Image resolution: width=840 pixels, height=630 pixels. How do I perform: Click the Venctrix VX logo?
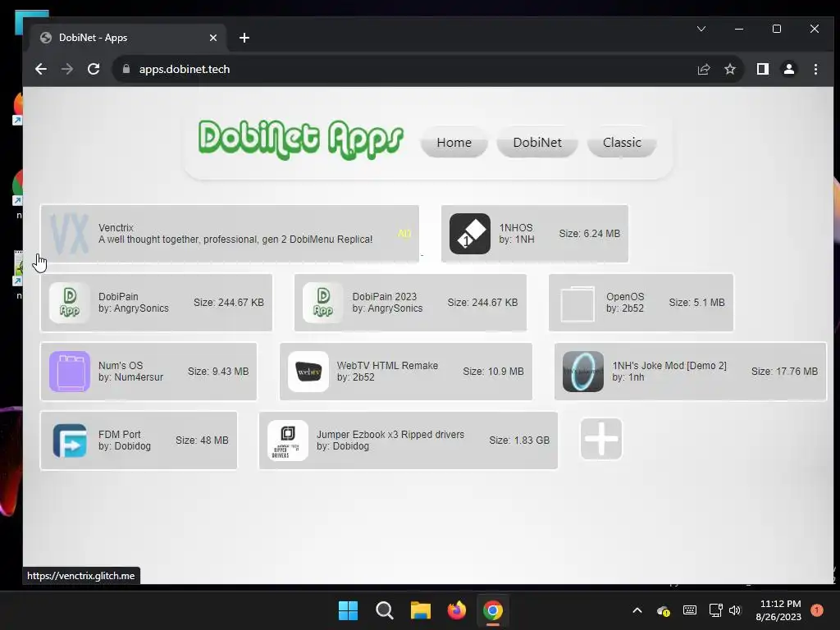point(70,234)
